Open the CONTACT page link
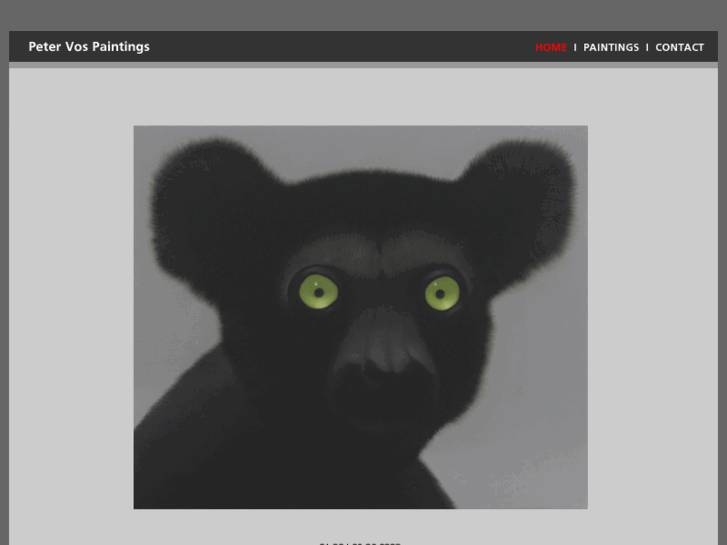Image resolution: width=727 pixels, height=545 pixels. (679, 47)
